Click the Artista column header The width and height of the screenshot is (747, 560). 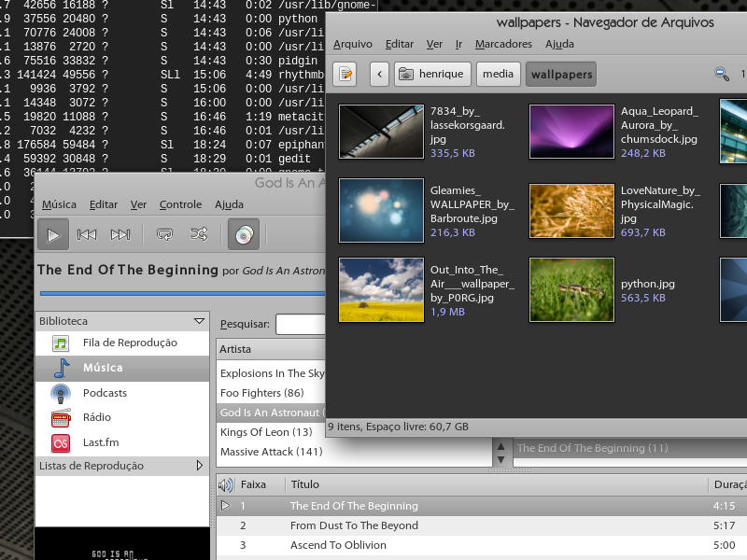click(x=271, y=349)
